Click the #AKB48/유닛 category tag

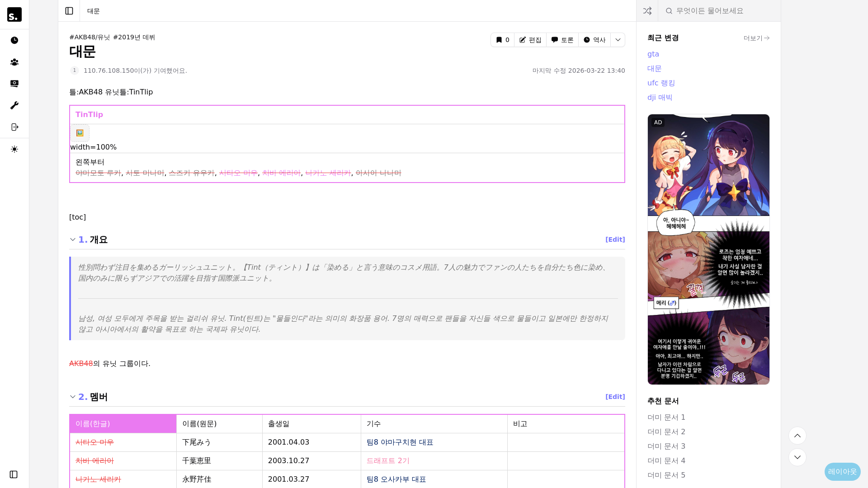click(x=90, y=37)
